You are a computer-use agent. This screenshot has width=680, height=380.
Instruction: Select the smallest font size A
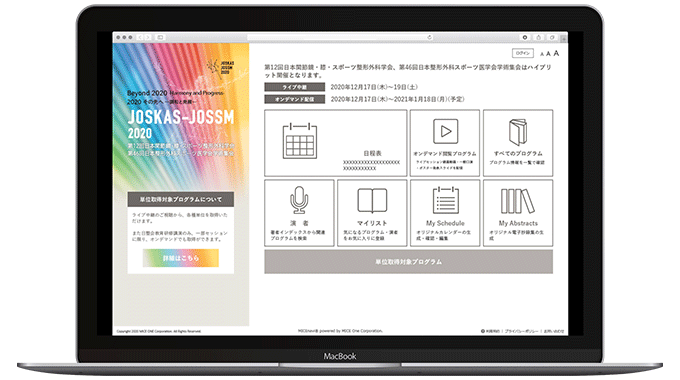542,54
